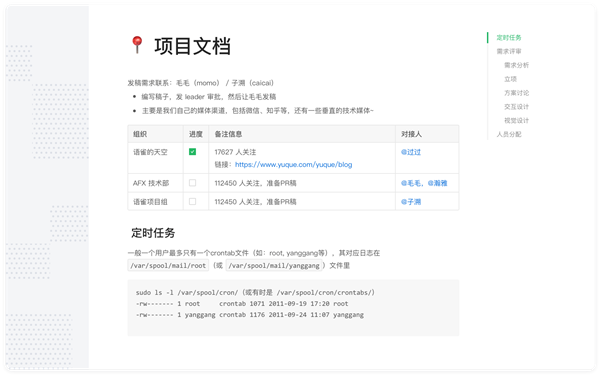
Task: Go to 需求分析 outline entry
Action: [516, 65]
